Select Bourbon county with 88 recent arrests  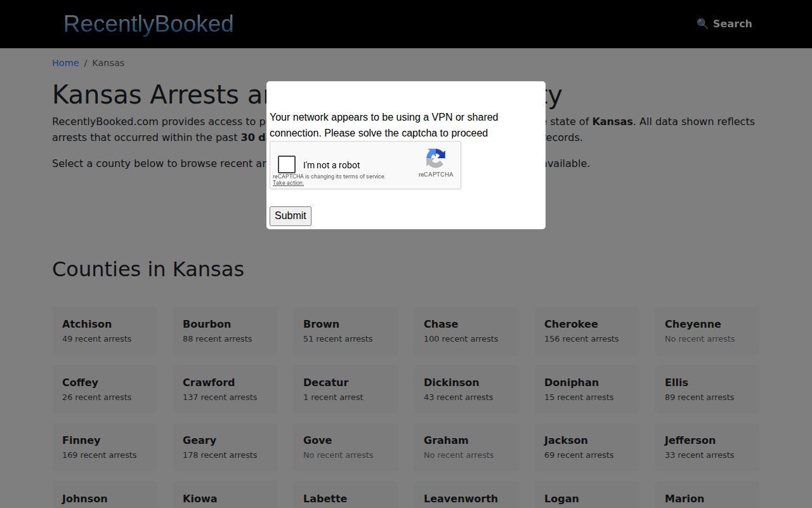(225, 331)
